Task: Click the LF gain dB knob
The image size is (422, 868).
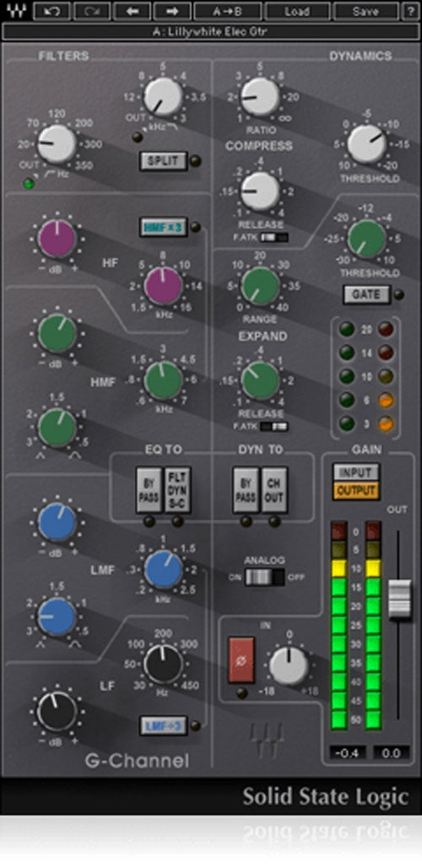Action: (x=57, y=711)
